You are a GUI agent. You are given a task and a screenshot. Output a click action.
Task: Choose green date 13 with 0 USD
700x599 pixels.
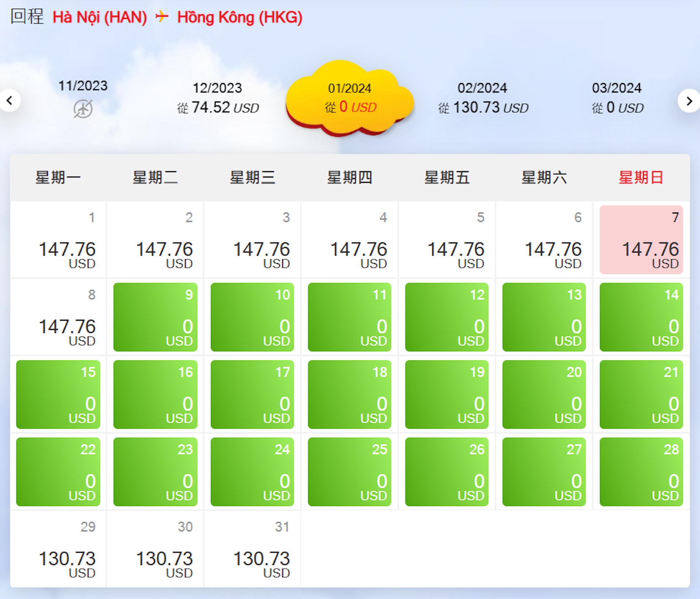544,317
